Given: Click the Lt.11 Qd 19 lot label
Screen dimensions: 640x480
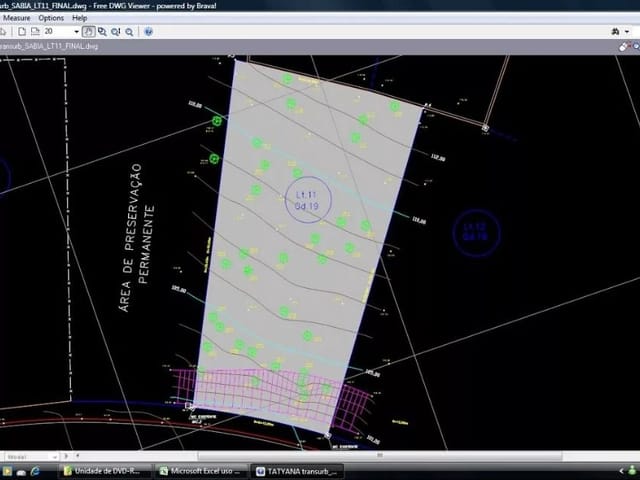Looking at the screenshot, I should [307, 200].
